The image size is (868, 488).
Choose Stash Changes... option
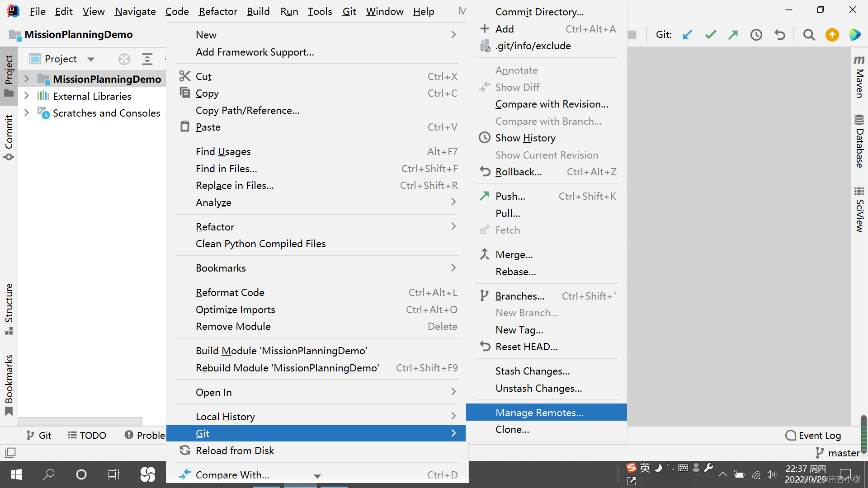coord(547,371)
